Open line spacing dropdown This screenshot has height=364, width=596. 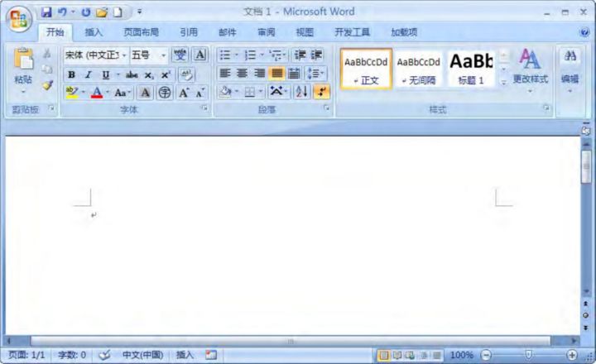pos(316,74)
